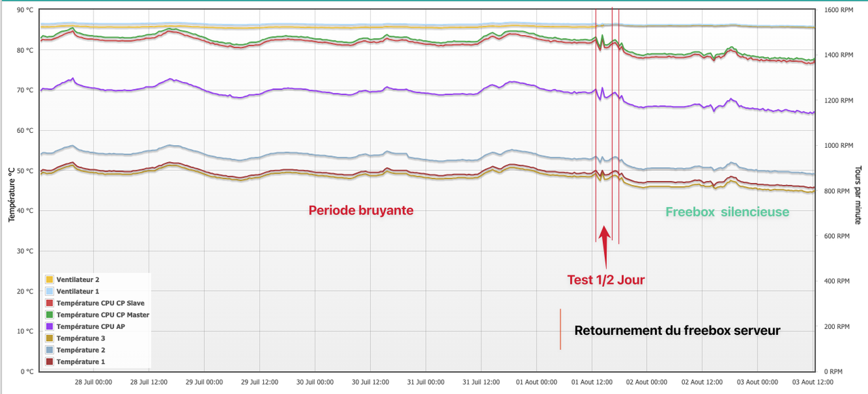
Task: Click the 28 Juil 12:00 axis label
Action: [x=149, y=382]
